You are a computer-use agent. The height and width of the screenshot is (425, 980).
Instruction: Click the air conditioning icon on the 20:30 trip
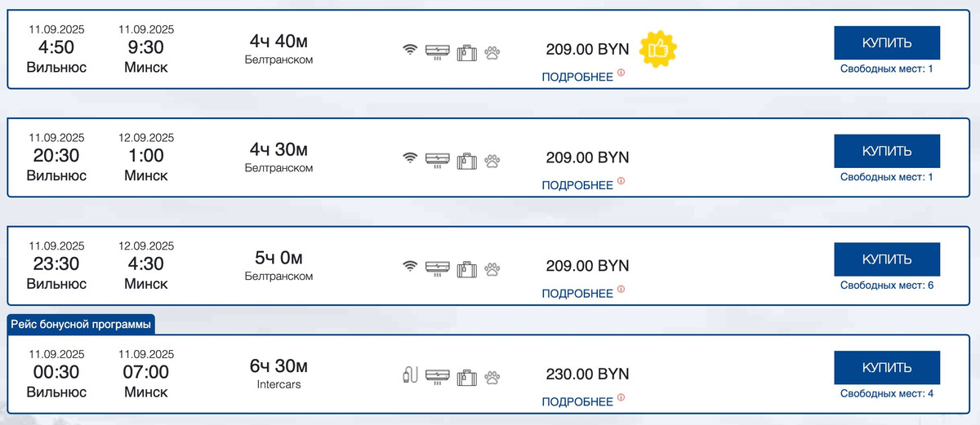point(438,159)
